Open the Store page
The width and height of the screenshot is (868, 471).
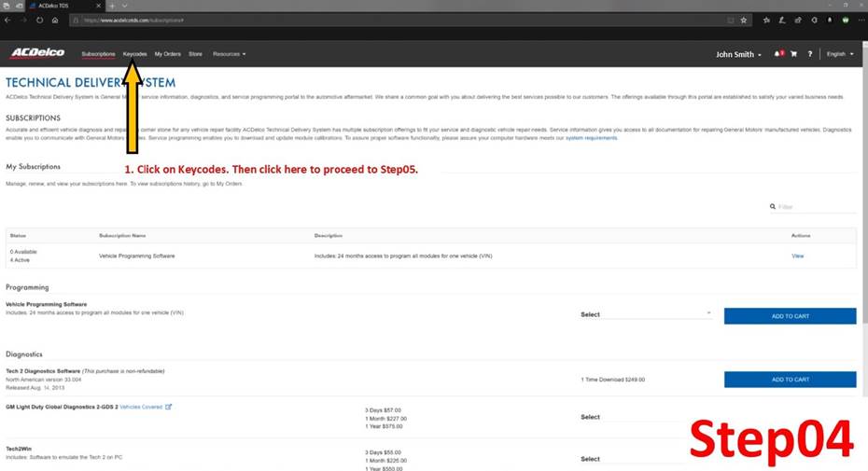pyautogui.click(x=195, y=54)
